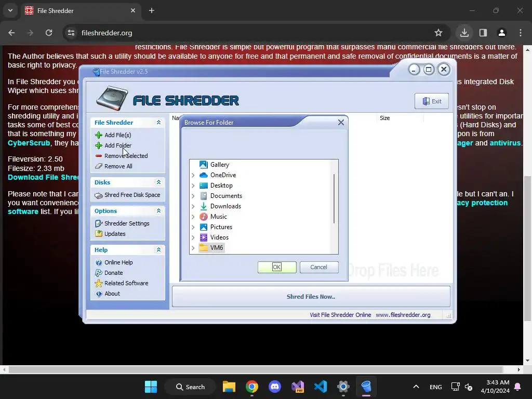Viewport: 532px width, 399px height.
Task: Show hidden system tray icons
Action: click(416, 387)
